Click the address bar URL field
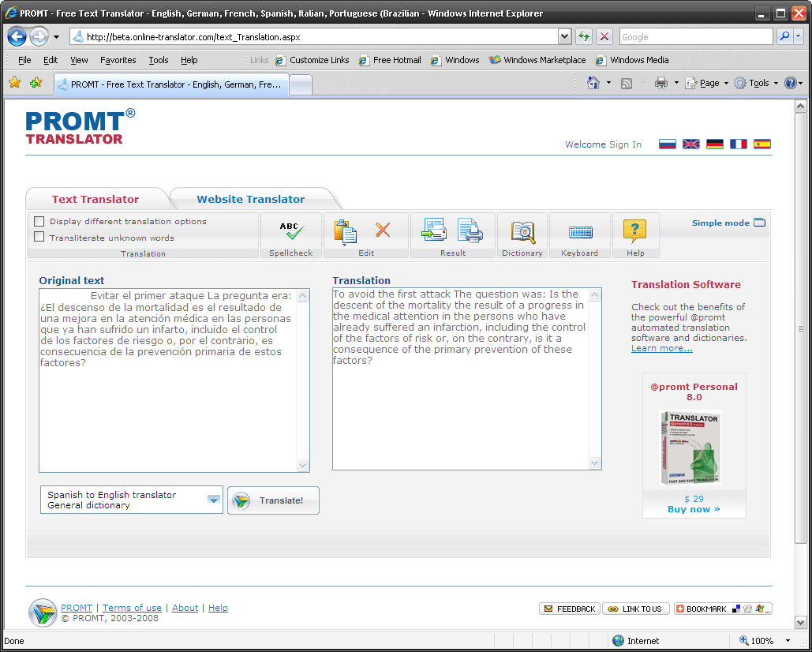 tap(314, 37)
